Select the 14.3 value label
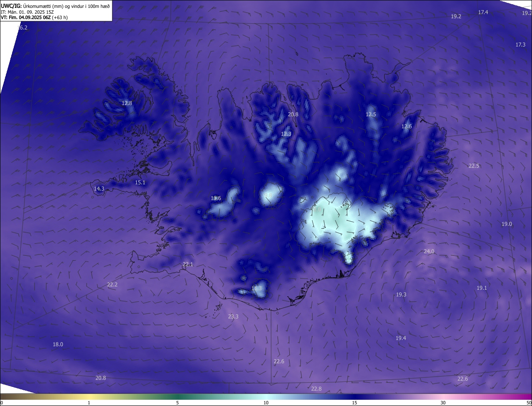Screen dimensions: 532x406 point(99,189)
